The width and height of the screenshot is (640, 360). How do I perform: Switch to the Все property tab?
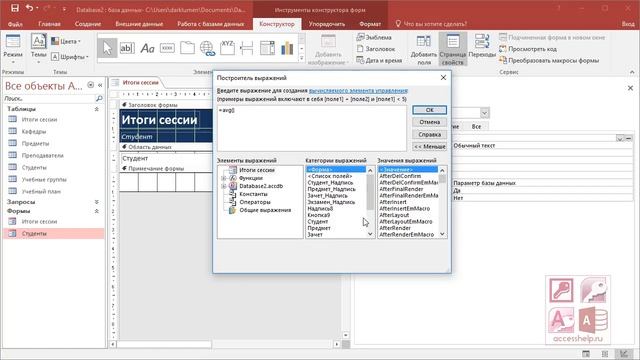(x=476, y=127)
